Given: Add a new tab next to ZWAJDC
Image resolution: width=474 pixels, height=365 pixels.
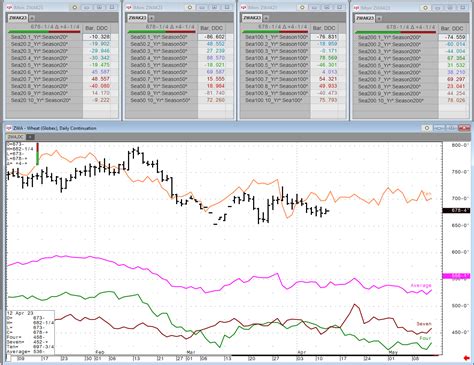Looking at the screenshot, I should pos(30,137).
